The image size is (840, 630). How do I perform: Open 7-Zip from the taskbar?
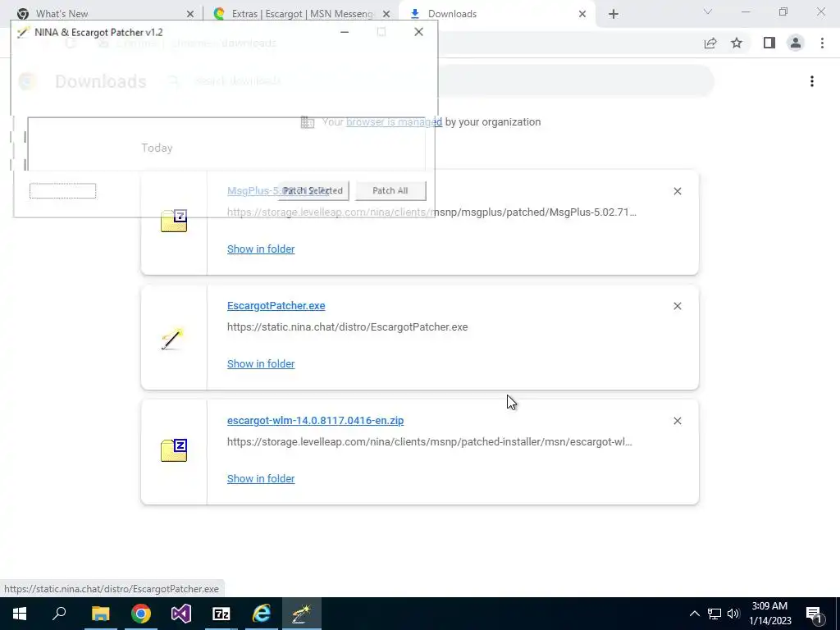(x=221, y=614)
